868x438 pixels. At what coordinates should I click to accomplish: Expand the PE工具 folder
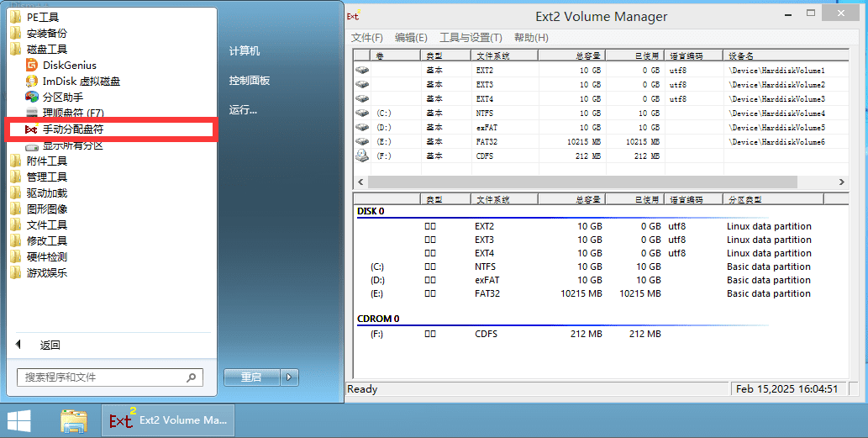(34, 17)
